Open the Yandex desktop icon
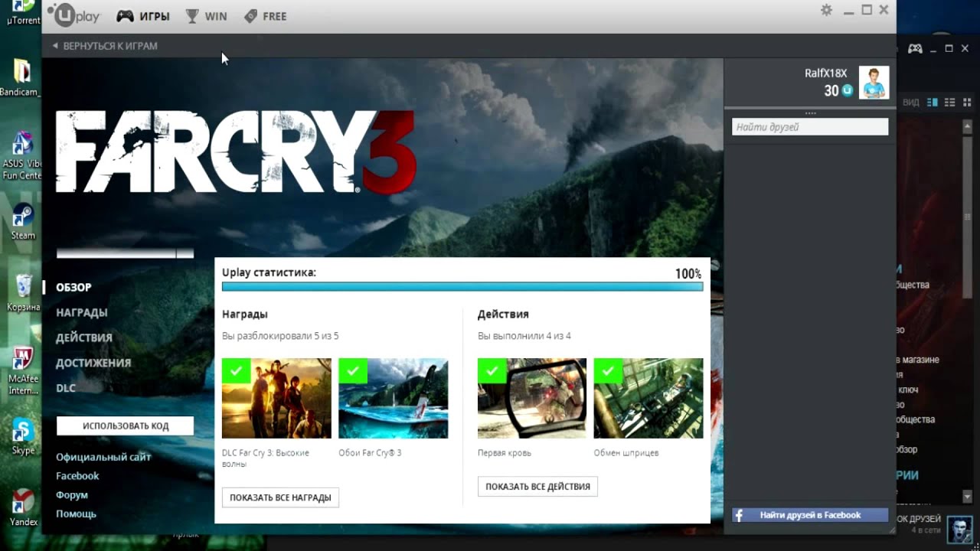 24,507
